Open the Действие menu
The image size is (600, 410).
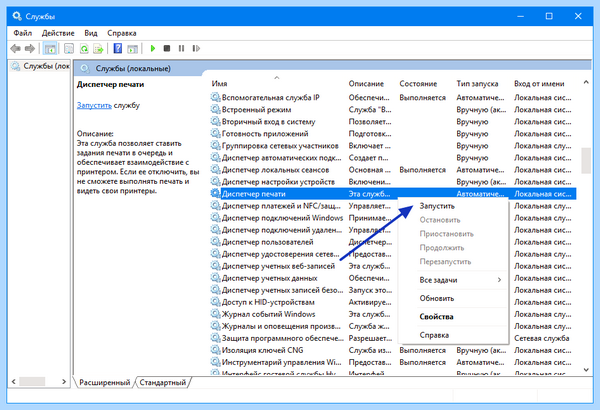(58, 33)
